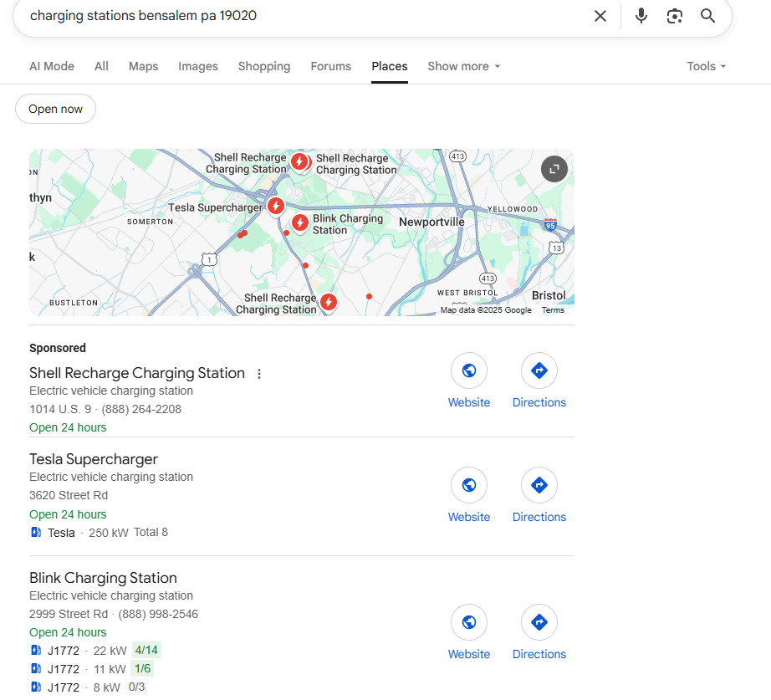Screen dimensions: 771x700
Task: Open Shell Recharge sponsored listing options menu
Action: 259,374
